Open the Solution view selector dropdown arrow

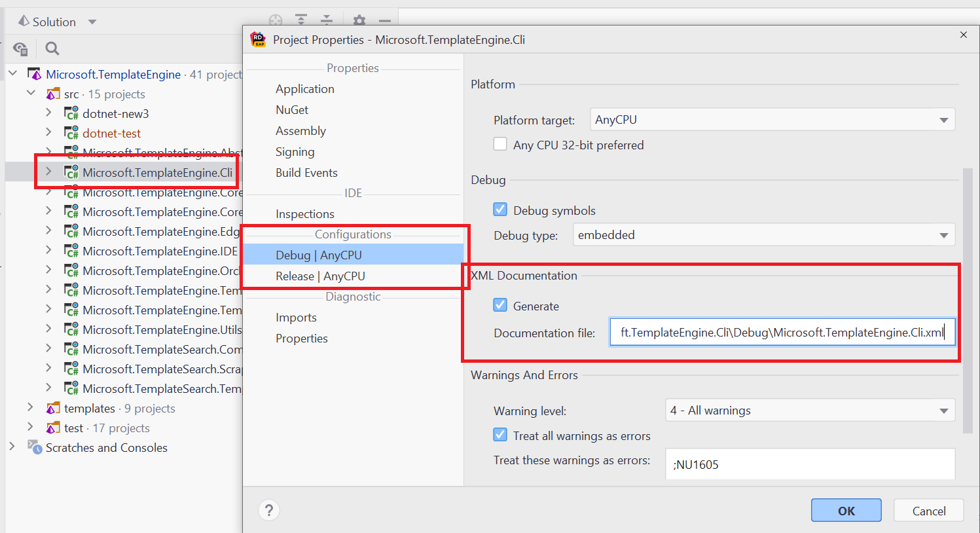(x=92, y=22)
